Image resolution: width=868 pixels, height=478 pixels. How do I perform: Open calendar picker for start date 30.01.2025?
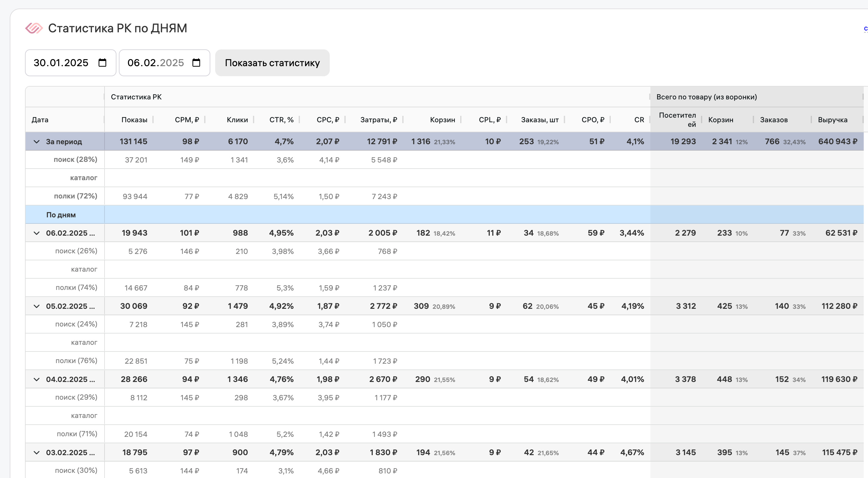(x=102, y=63)
